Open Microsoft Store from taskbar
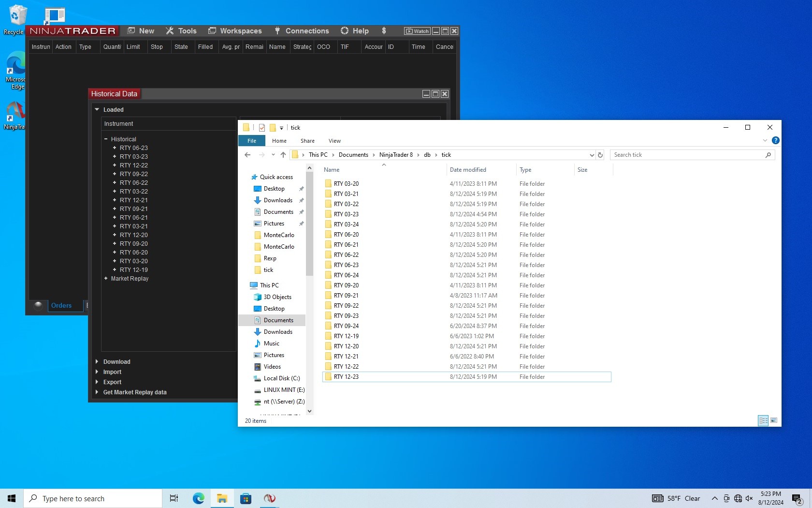The image size is (812, 508). 246,498
